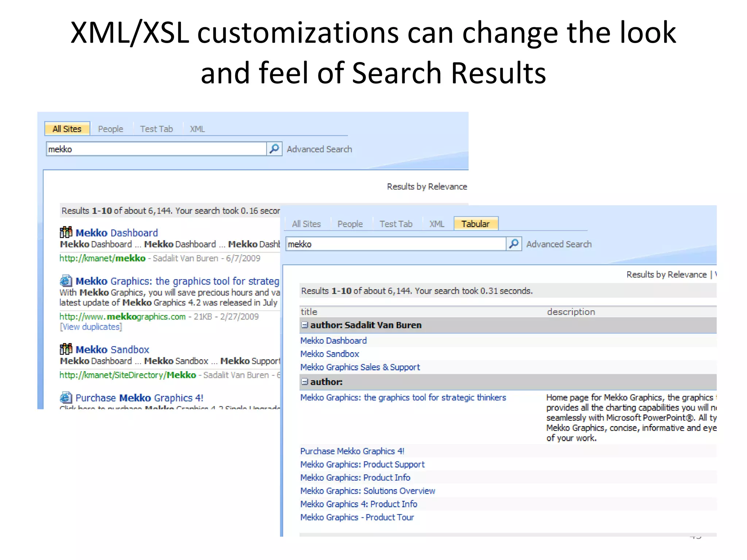Screen dimensions: 747x560
Task: Open Mekko Graphics: Product Support
Action: 363,464
